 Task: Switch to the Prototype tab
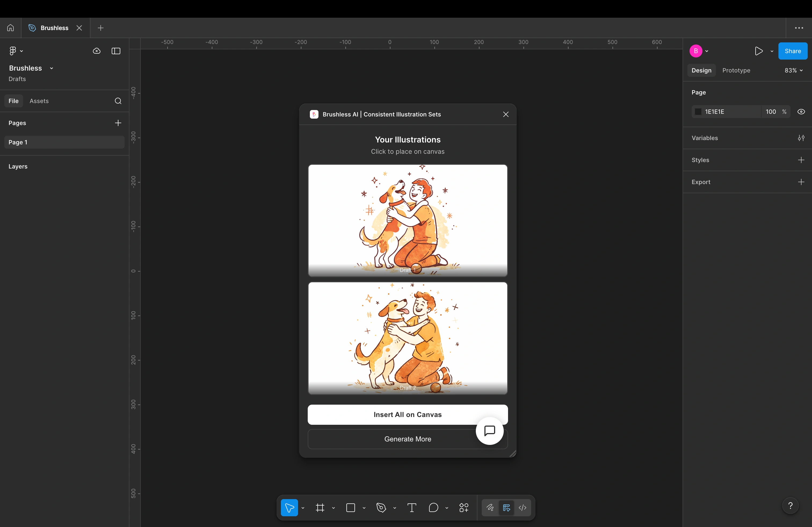pos(736,70)
